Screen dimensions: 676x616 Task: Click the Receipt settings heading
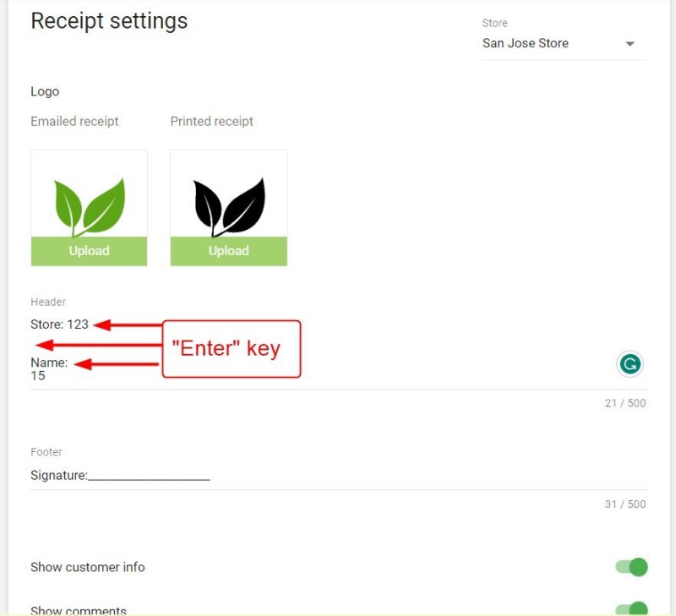pyautogui.click(x=109, y=22)
